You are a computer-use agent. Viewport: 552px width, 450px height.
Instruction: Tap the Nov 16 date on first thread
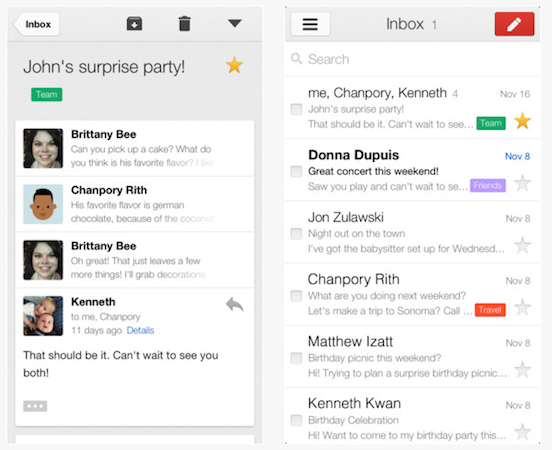(x=515, y=94)
